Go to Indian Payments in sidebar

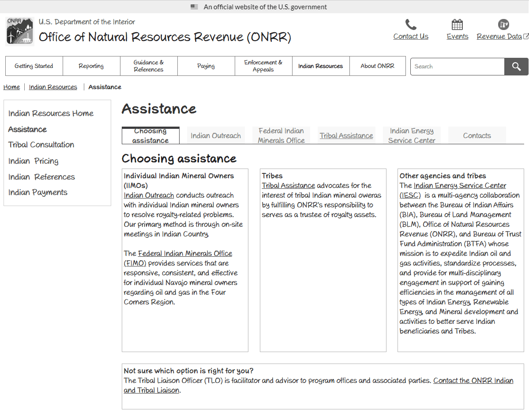pos(38,192)
